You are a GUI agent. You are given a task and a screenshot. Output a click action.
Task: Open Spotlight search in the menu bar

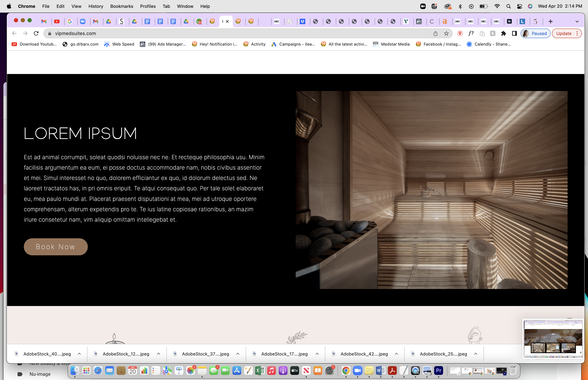508,6
